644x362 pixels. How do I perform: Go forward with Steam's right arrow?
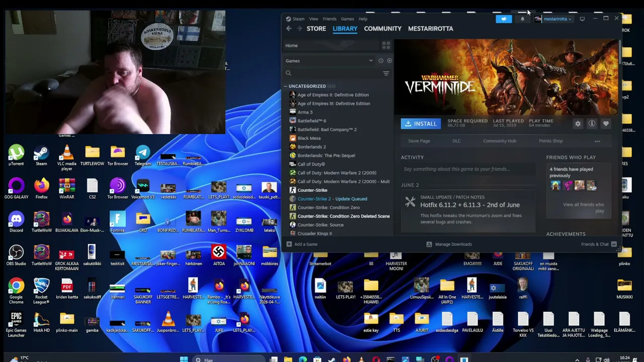[299, 29]
